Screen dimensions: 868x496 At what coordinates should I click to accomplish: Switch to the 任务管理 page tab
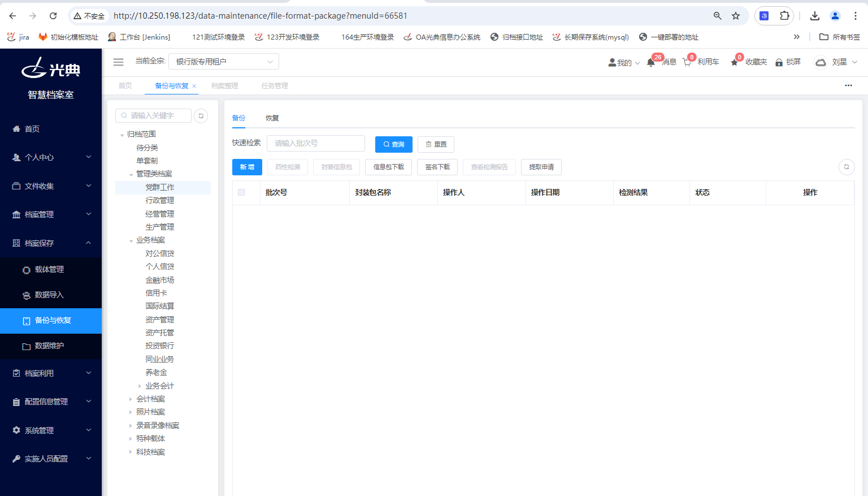275,86
